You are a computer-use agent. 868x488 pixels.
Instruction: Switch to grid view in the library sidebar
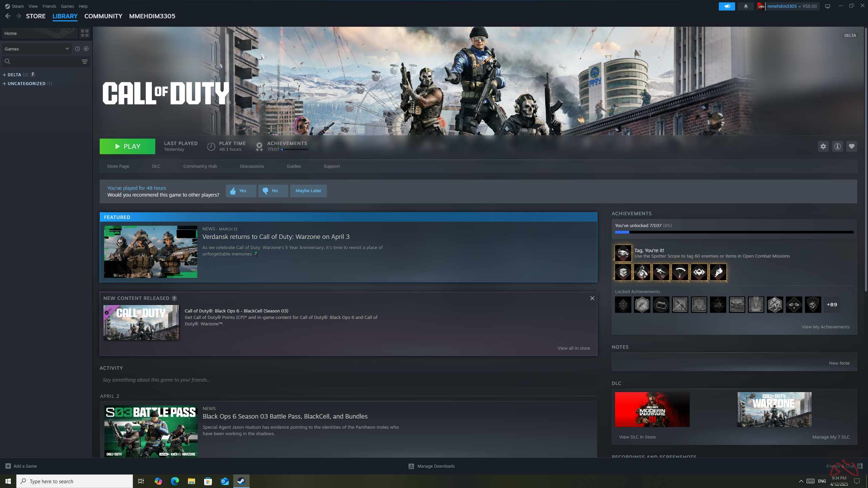(84, 33)
